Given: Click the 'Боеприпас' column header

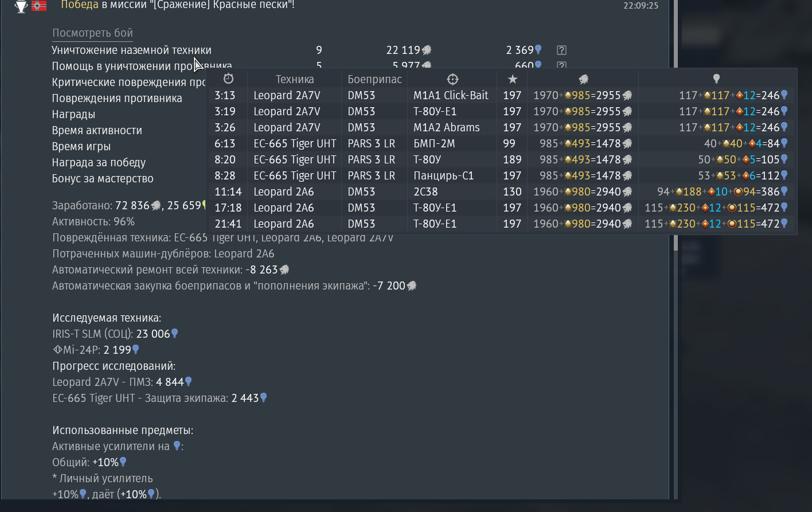Looking at the screenshot, I should pyautogui.click(x=375, y=79).
